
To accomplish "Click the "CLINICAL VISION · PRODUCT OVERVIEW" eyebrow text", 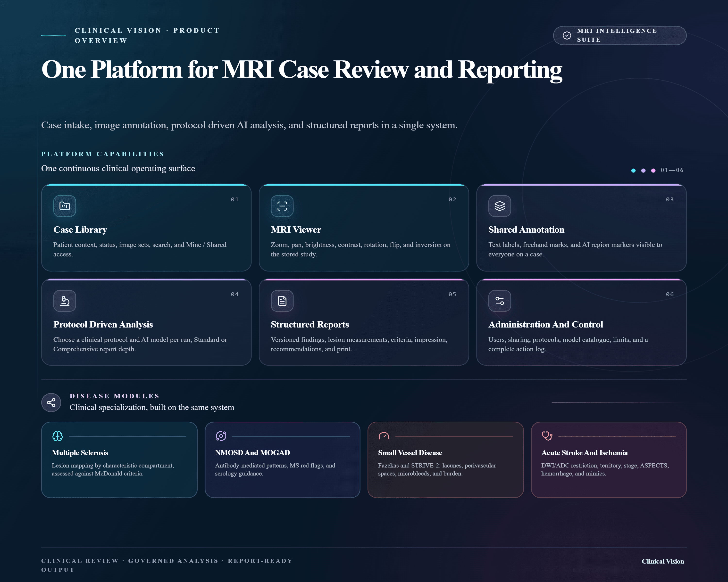I will pyautogui.click(x=147, y=35).
